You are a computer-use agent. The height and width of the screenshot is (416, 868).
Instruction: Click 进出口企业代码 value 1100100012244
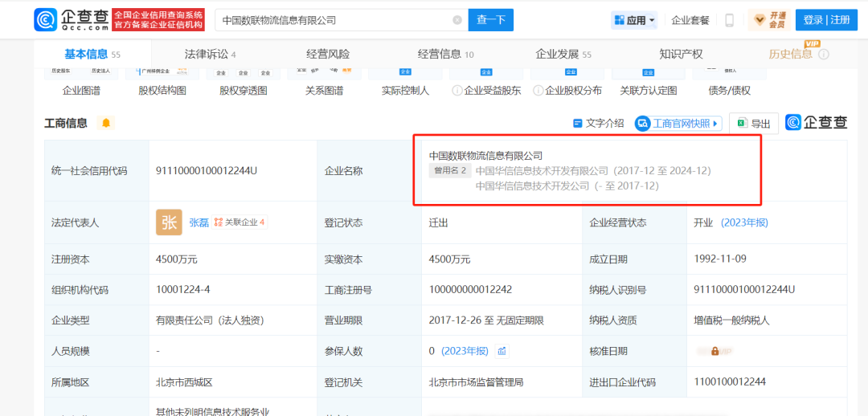pos(730,381)
